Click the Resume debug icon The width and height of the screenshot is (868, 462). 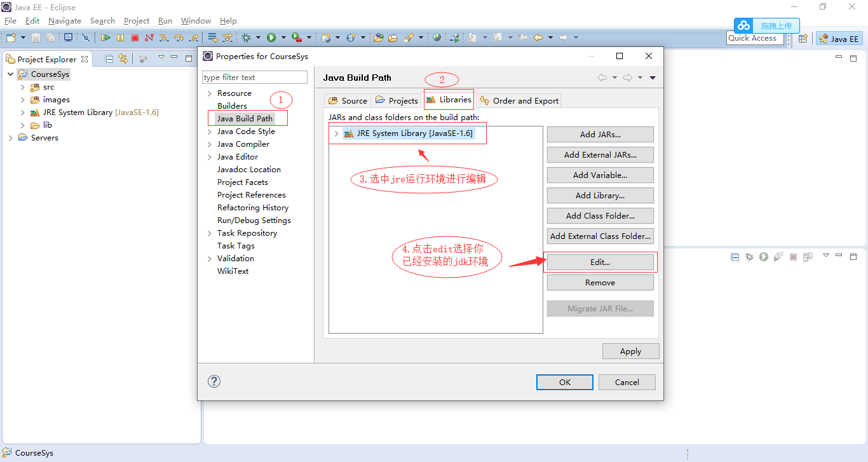click(105, 37)
